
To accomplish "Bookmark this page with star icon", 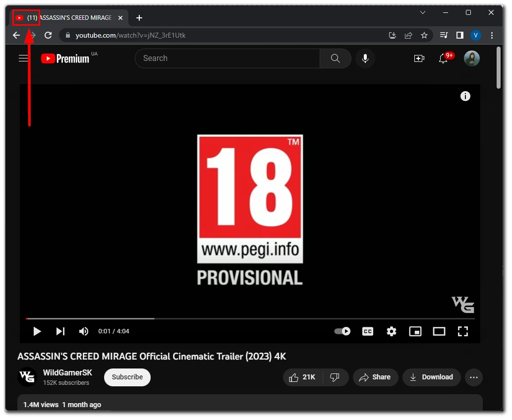I will coord(424,35).
